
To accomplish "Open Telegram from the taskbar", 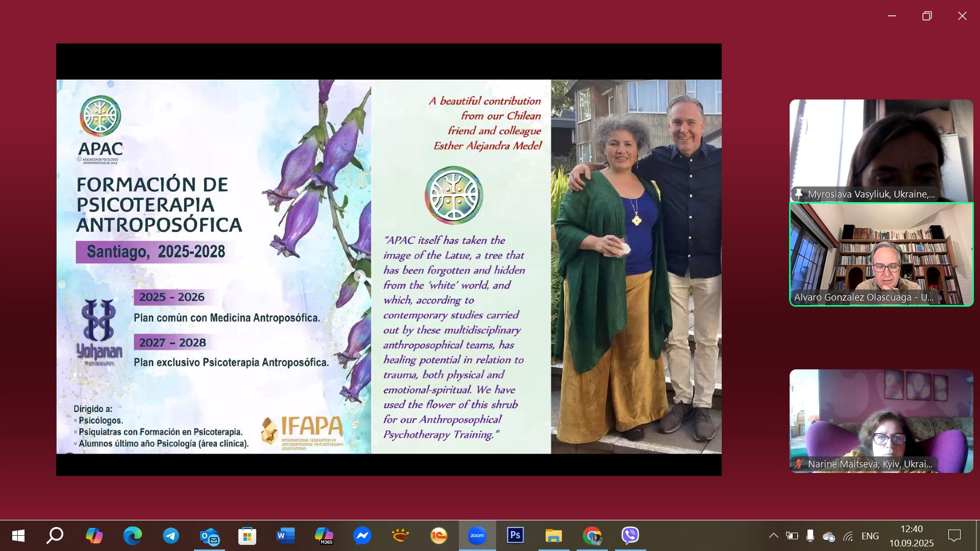I will (171, 536).
